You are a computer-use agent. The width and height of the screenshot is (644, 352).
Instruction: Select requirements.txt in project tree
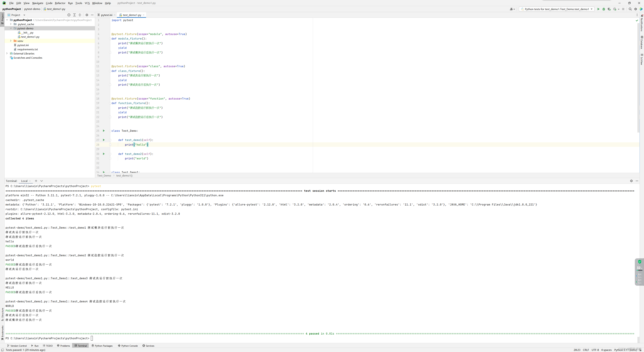pos(26,49)
